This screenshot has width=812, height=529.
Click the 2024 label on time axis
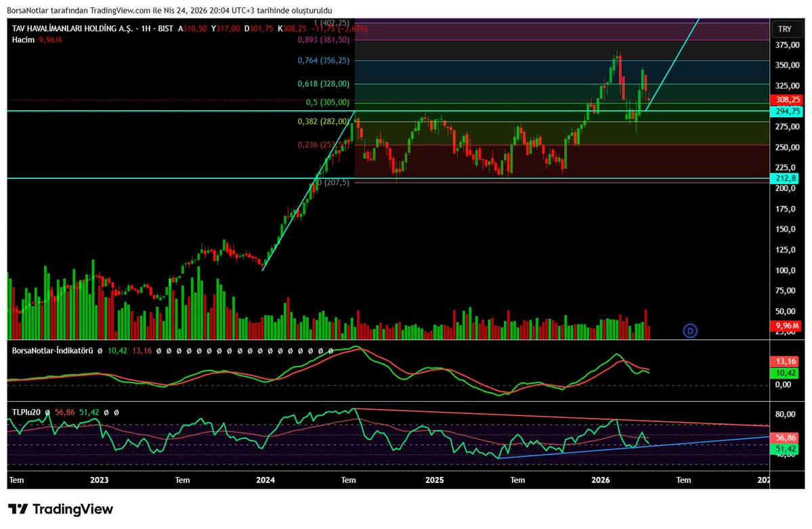265,480
